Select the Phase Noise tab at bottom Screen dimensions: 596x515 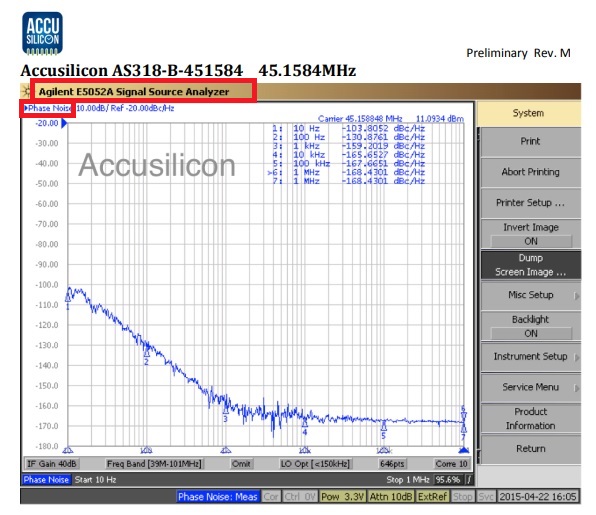[46, 480]
